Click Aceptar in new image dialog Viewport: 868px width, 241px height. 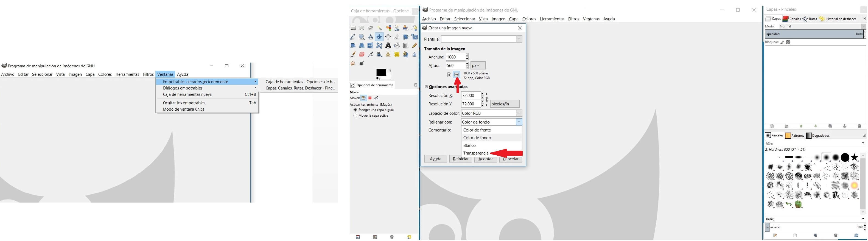coord(486,159)
